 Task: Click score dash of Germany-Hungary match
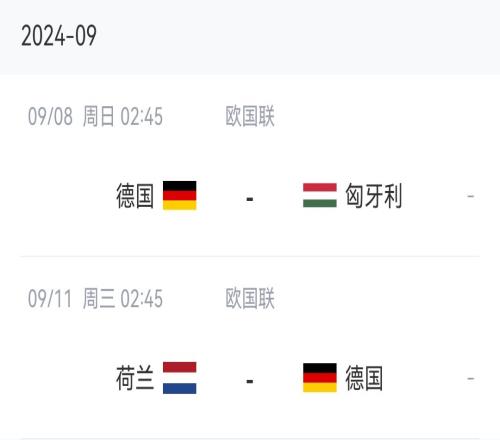pos(250,199)
